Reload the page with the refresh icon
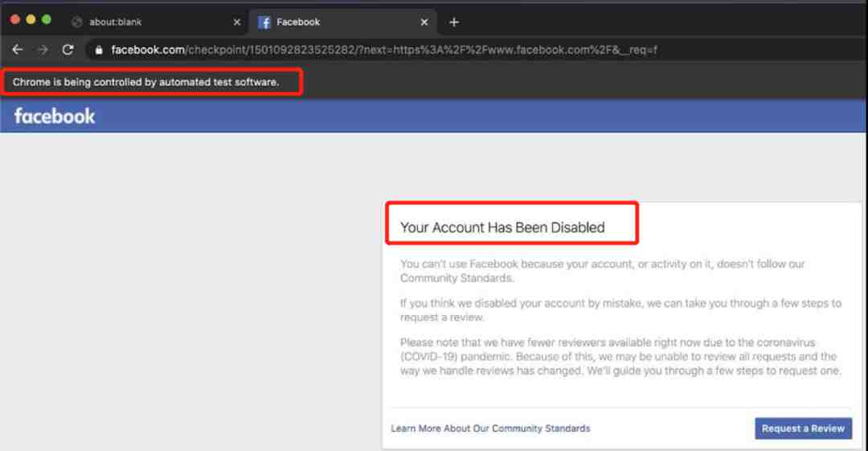 (x=68, y=50)
